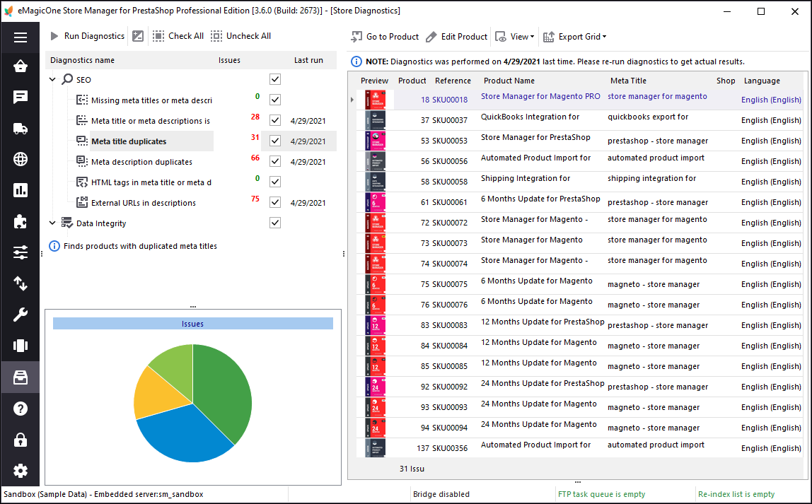Toggle checkbox for External URLs in descriptions

coord(275,202)
